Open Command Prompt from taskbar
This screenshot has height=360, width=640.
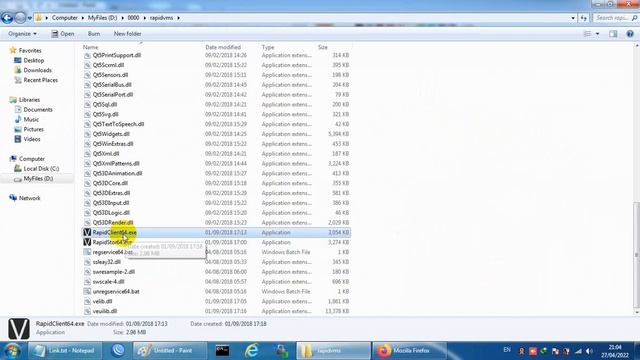[222, 351]
